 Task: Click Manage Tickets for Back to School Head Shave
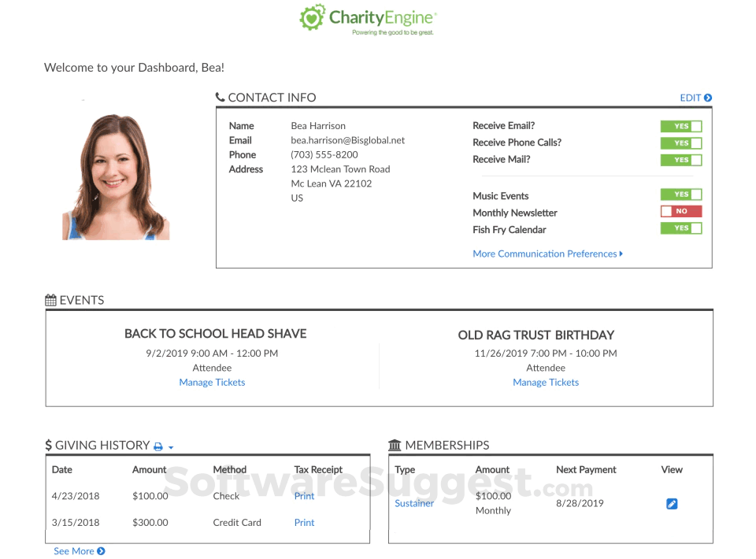point(212,382)
